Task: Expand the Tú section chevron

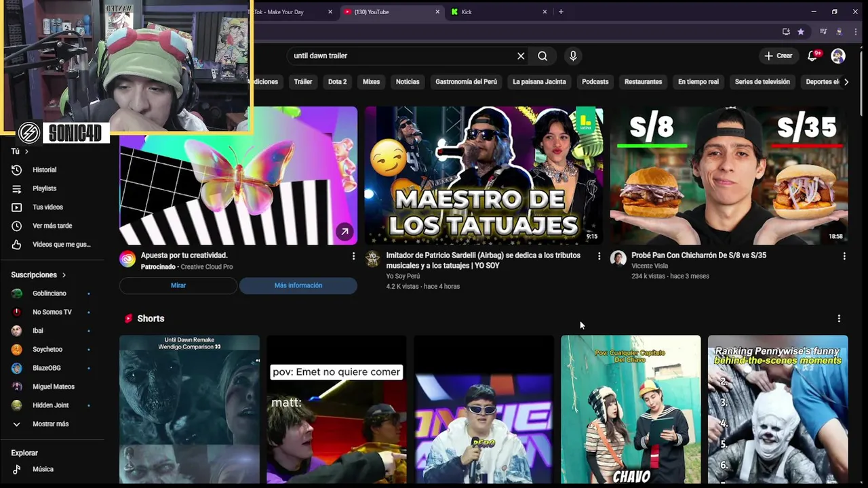Action: [26, 152]
